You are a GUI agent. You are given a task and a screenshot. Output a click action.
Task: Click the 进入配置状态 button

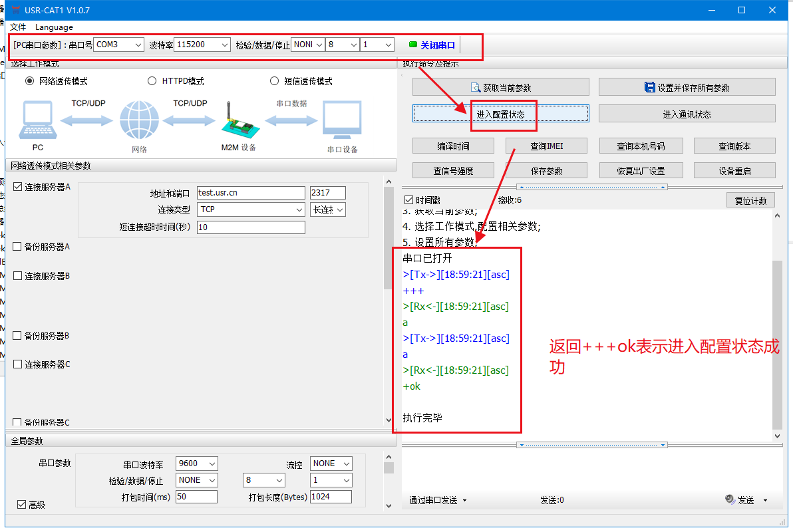coord(500,114)
